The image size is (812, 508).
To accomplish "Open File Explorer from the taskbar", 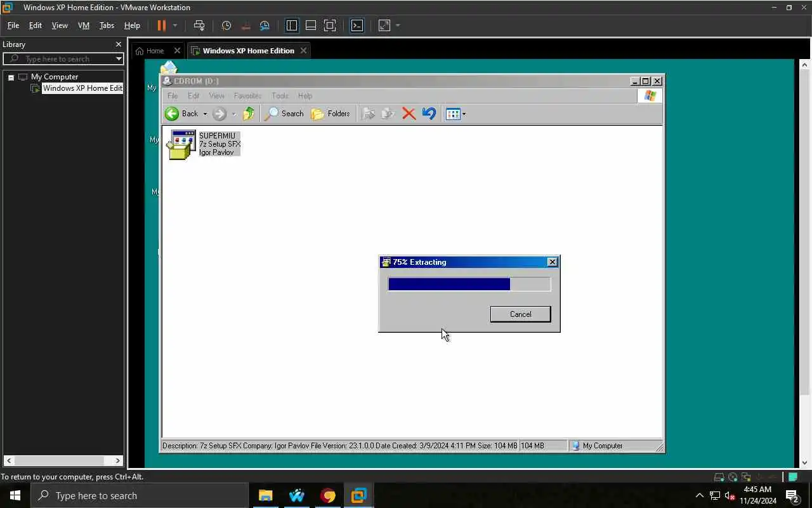I will tap(265, 496).
